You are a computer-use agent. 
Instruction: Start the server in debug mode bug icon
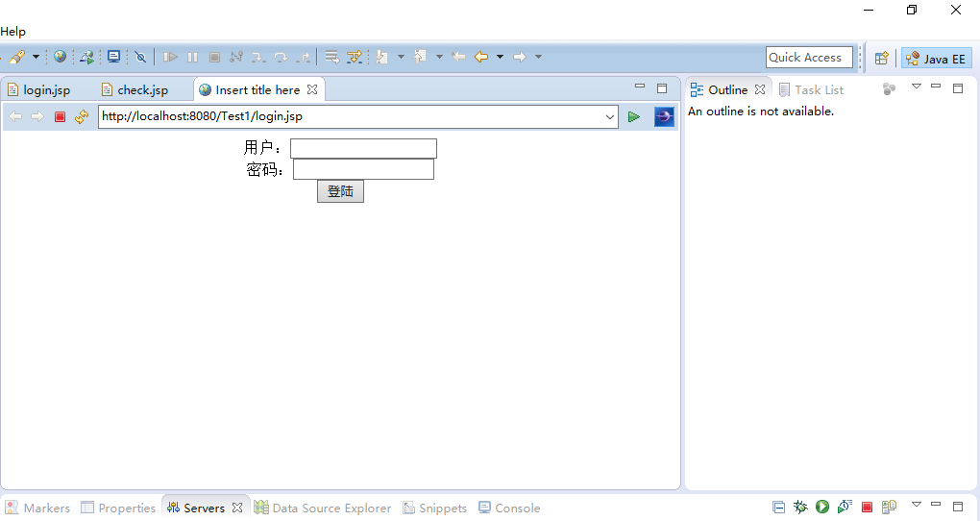[800, 507]
